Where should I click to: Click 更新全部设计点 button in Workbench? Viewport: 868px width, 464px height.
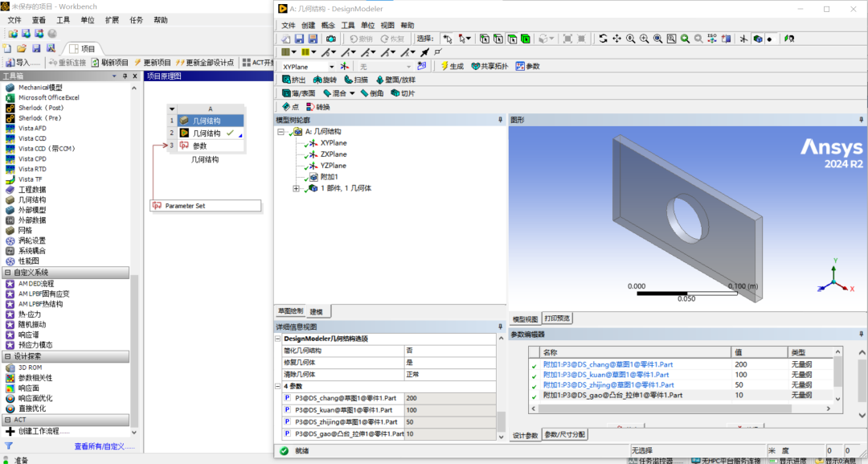206,63
